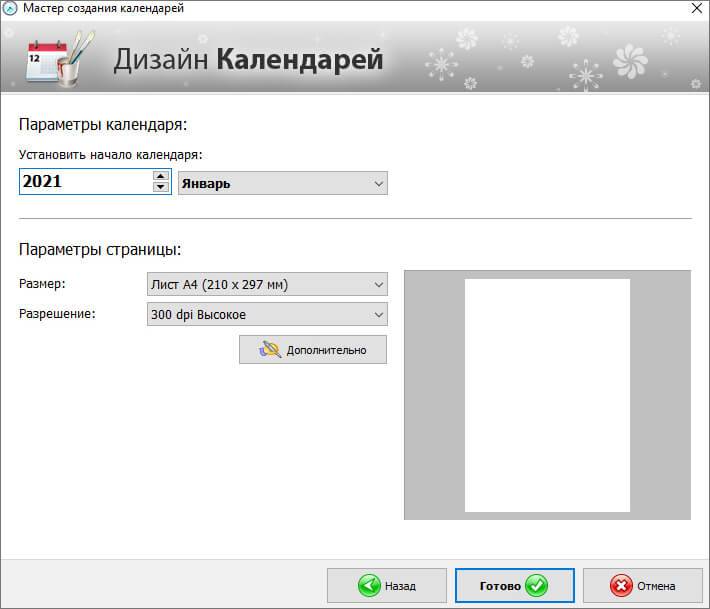Click into the year field showing 2021

point(83,182)
